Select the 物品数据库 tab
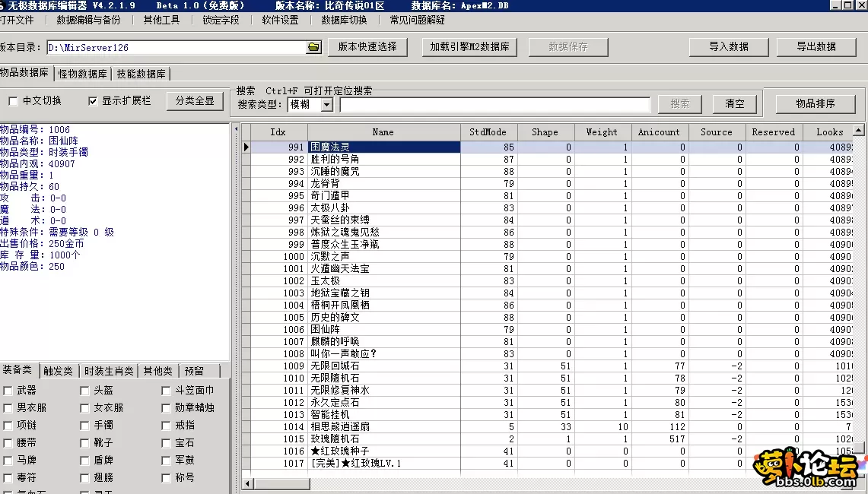868x494 pixels. tap(25, 72)
